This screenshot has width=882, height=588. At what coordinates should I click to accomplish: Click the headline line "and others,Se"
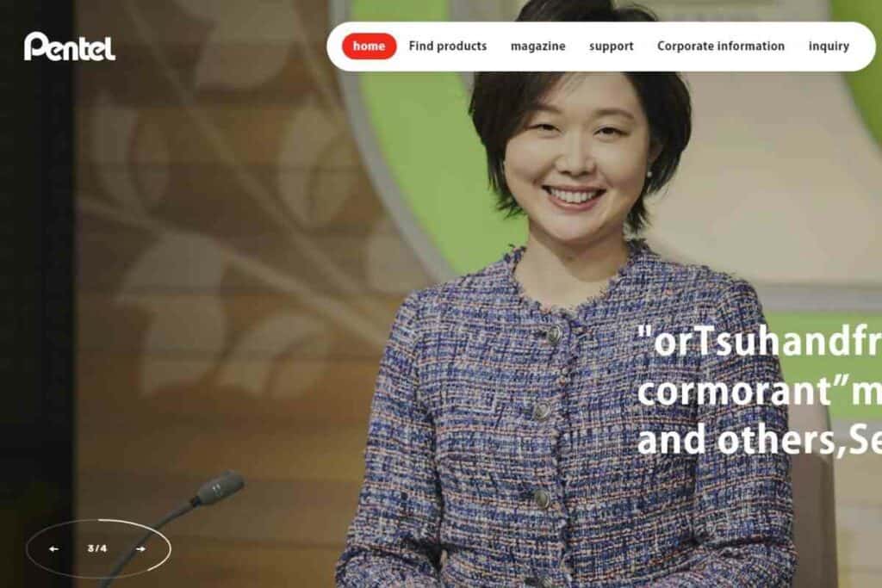760,440
